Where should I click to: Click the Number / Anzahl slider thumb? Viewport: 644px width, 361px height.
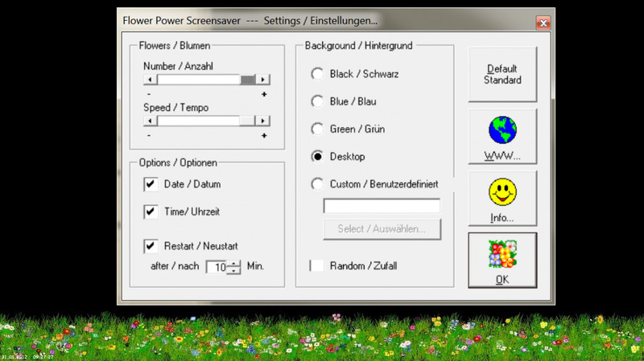[248, 79]
